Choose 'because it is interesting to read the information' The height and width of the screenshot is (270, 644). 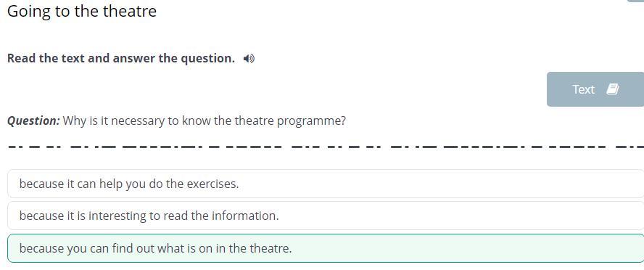[326, 216]
